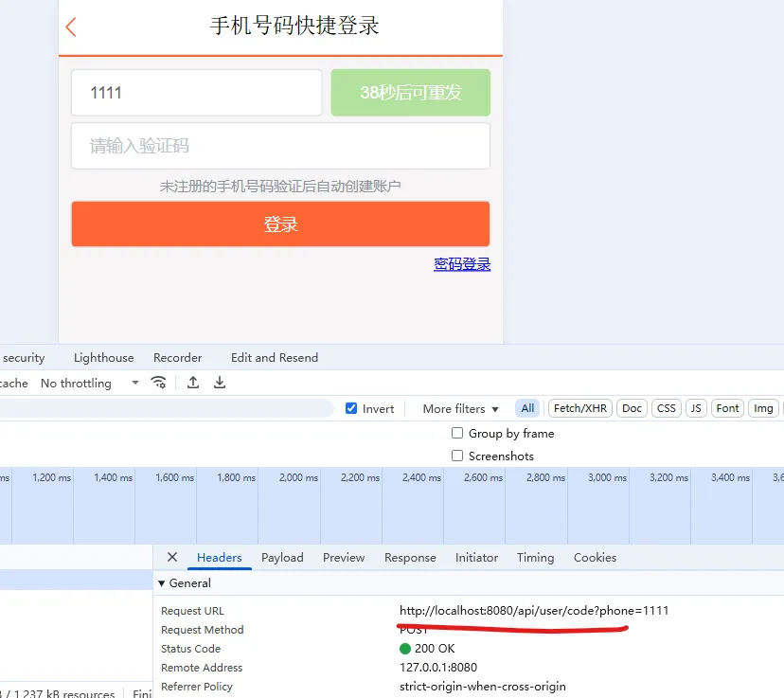Click the network filter text box
This screenshot has height=698, width=784.
tap(165, 408)
